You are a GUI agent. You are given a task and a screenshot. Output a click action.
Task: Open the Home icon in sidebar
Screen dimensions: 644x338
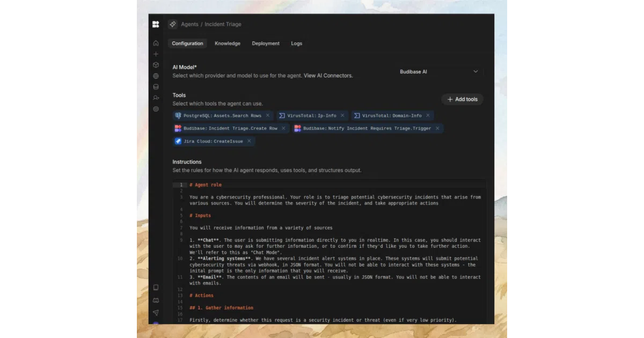click(156, 43)
